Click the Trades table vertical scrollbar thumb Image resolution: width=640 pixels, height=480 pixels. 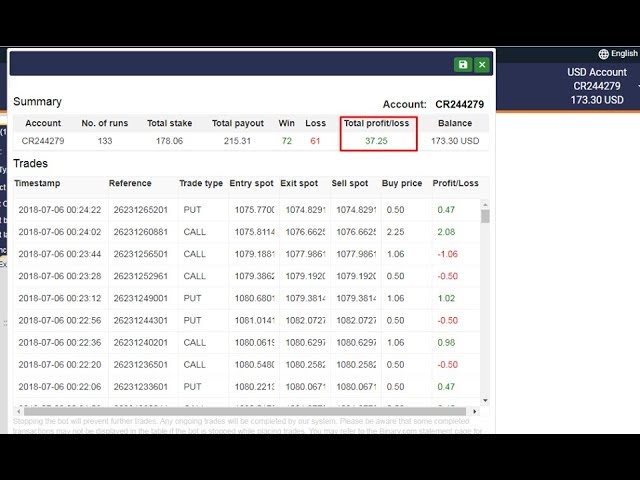coord(485,216)
